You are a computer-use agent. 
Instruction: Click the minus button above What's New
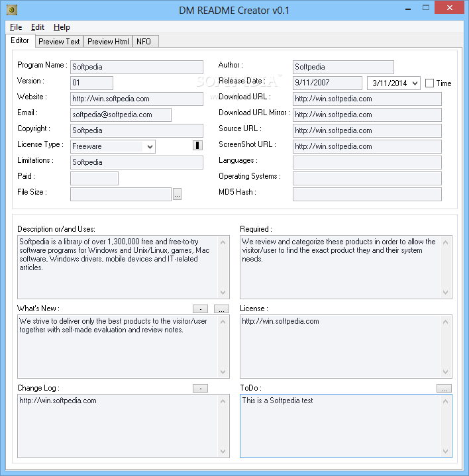point(200,309)
